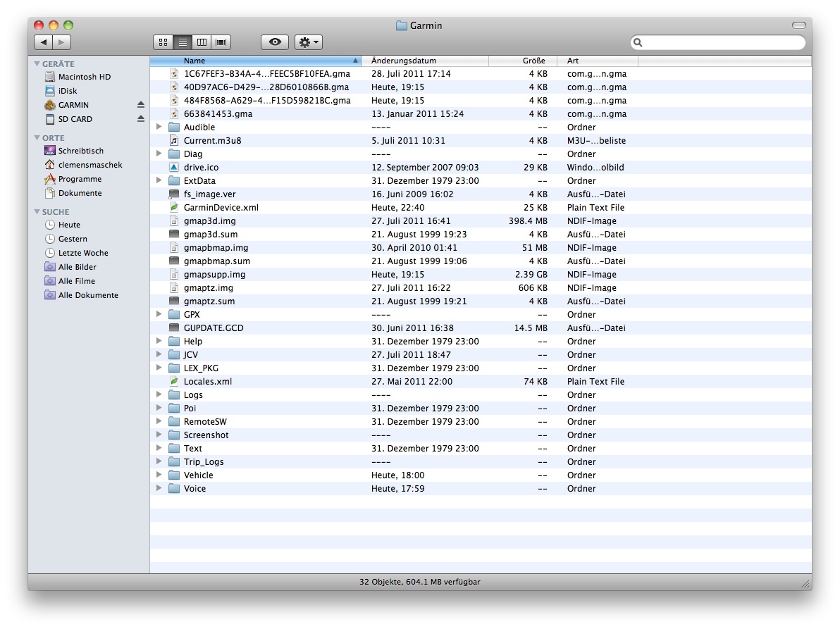This screenshot has height=629, width=840.
Task: Sort by the Größe column header
Action: coord(524,61)
